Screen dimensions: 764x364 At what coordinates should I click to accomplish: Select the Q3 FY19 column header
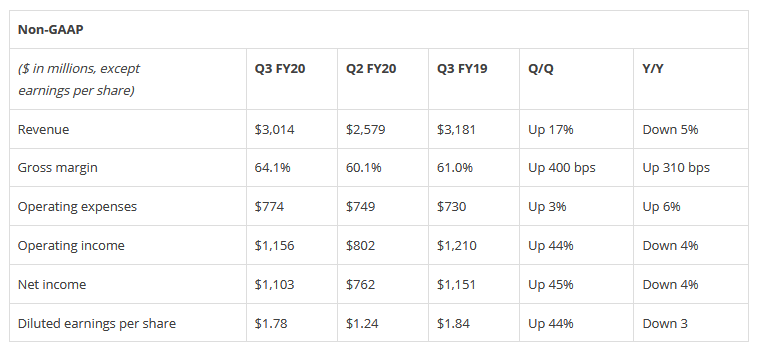pos(462,69)
